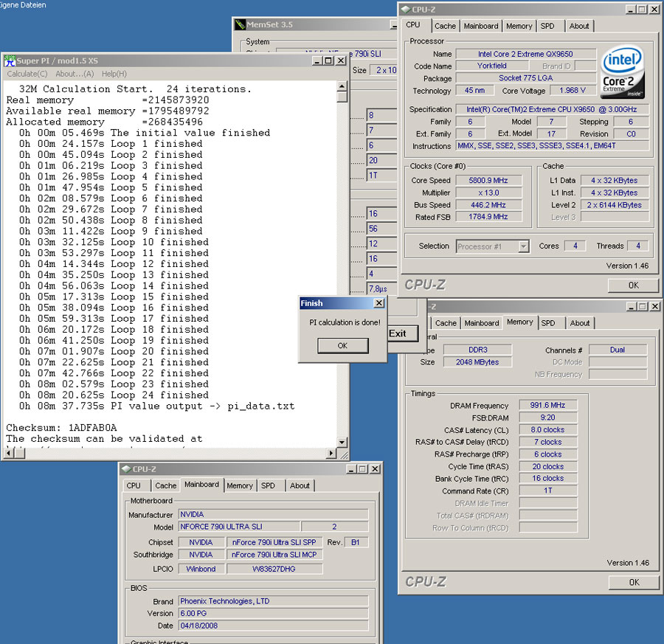Click the Checksum: 1ADFAB0A line in Super PI
Screen dimensions: 664x644
(61, 428)
